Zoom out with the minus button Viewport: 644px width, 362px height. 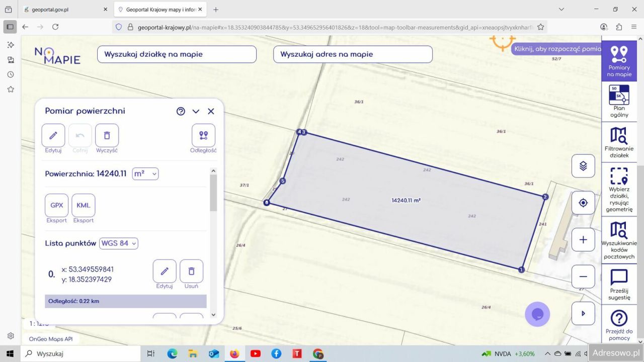pos(583,277)
